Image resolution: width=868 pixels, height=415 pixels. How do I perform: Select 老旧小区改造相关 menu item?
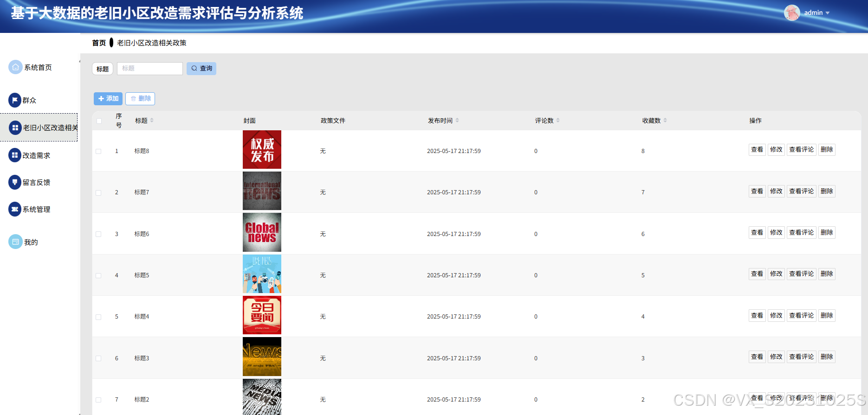click(39, 128)
